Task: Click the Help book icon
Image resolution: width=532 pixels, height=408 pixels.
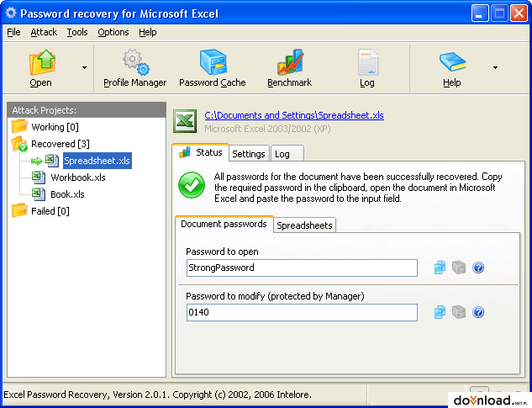Action: pyautogui.click(x=453, y=61)
